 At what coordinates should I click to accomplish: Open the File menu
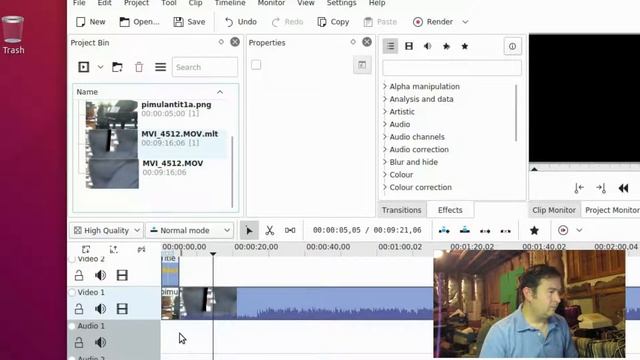pos(79,3)
